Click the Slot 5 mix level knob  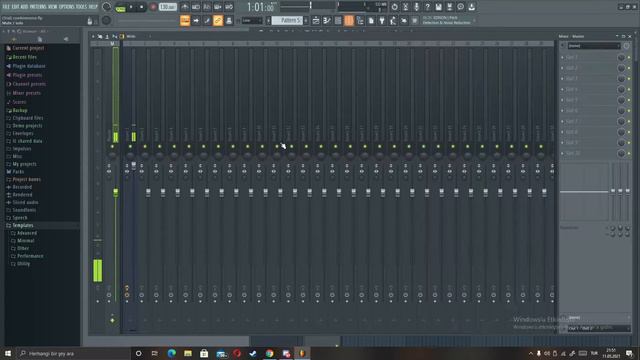pos(621,100)
